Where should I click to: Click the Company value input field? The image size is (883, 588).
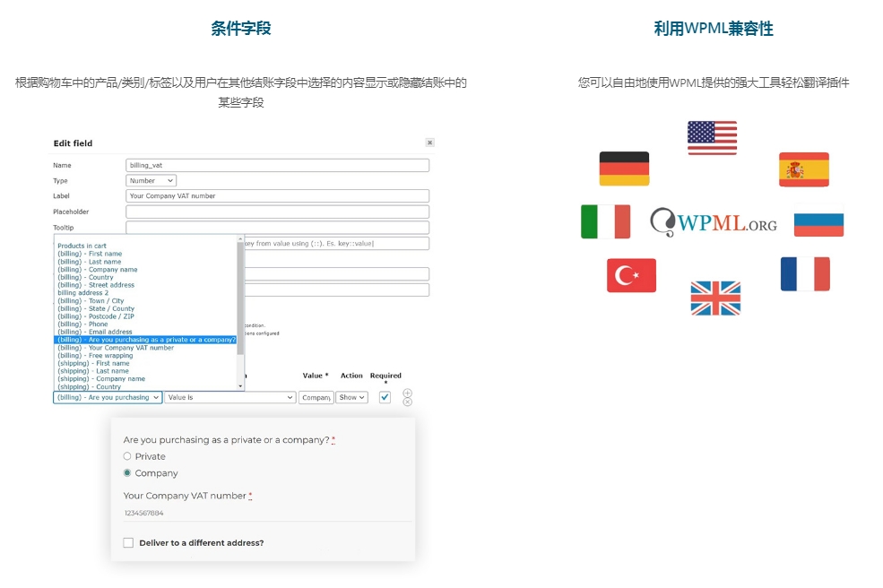click(316, 397)
